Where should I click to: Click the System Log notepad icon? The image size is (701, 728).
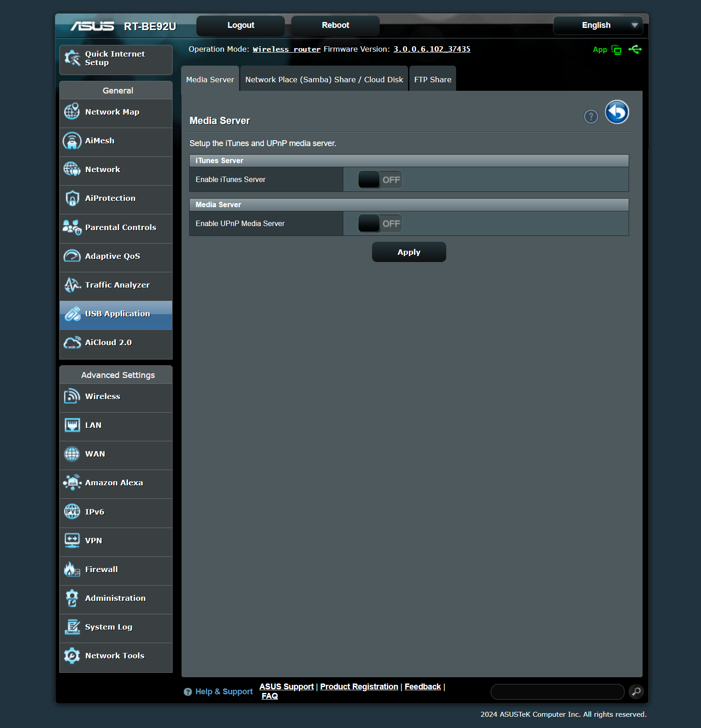(x=72, y=627)
